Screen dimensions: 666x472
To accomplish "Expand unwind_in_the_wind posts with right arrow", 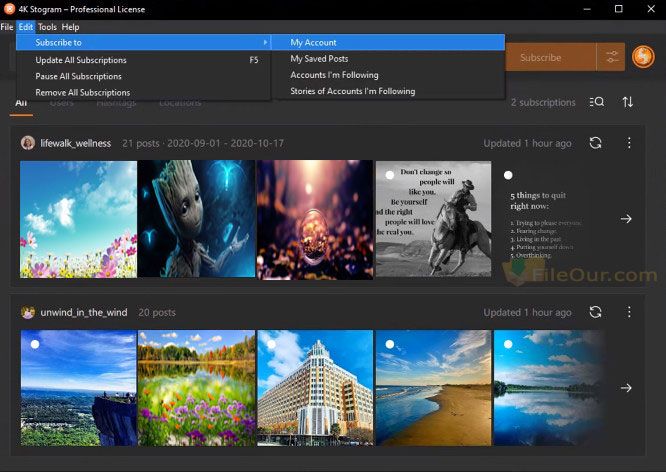I will [626, 388].
